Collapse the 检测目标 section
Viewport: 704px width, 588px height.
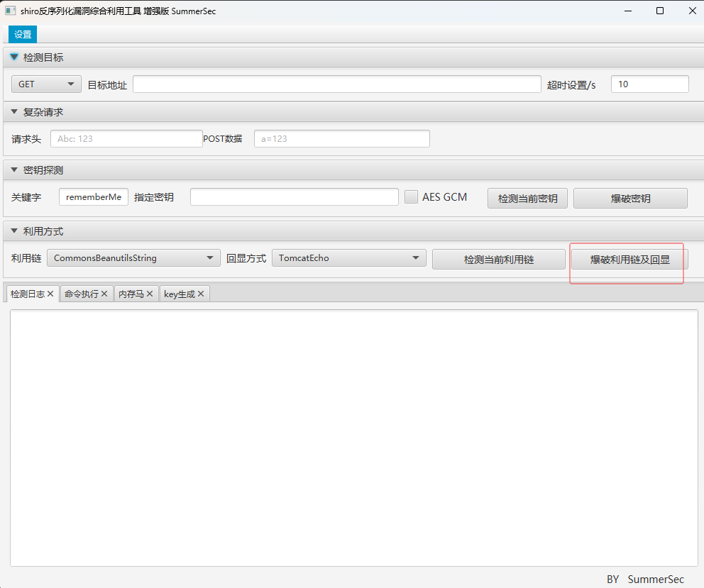tap(14, 57)
